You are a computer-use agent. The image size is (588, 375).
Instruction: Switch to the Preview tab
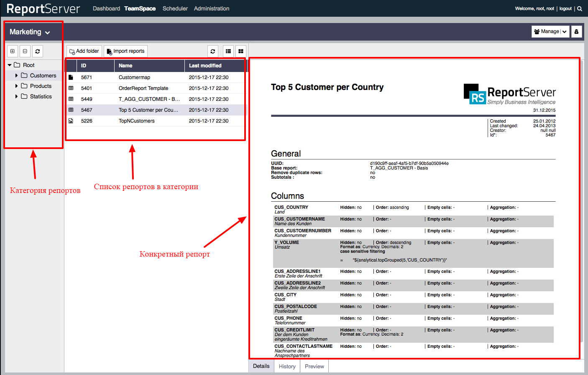pos(314,366)
